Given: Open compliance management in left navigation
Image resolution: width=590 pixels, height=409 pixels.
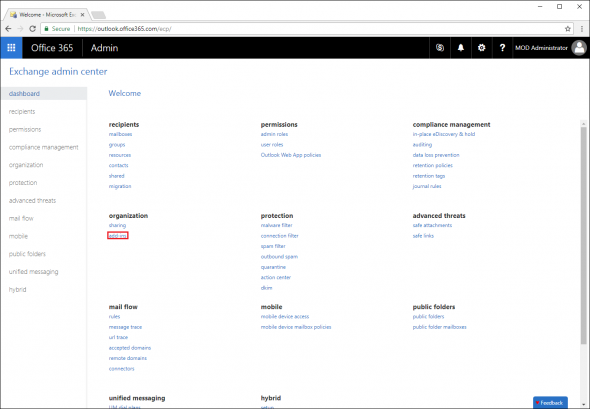Looking at the screenshot, I should point(44,147).
